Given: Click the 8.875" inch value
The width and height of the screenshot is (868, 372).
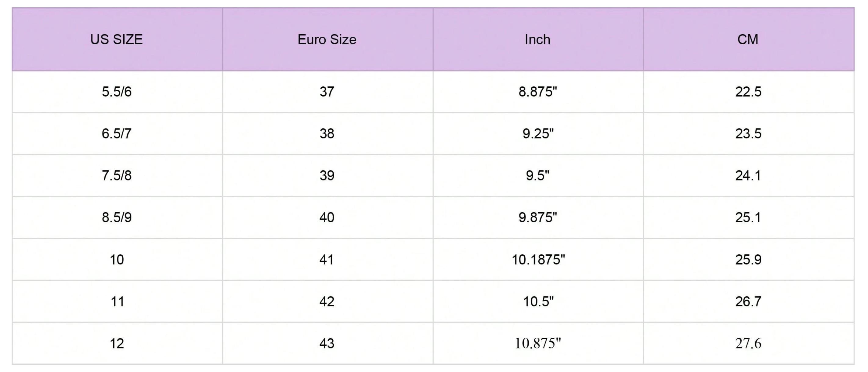Looking at the screenshot, I should click(537, 92).
